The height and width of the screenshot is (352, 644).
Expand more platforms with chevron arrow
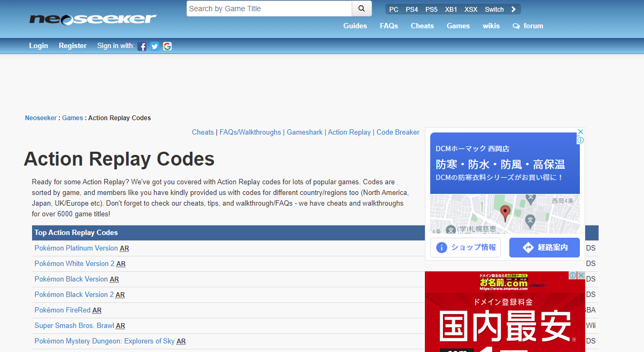pyautogui.click(x=514, y=9)
